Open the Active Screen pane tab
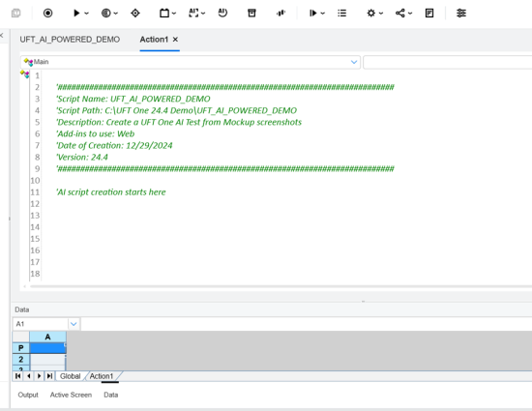The width and height of the screenshot is (532, 411). [x=71, y=396]
